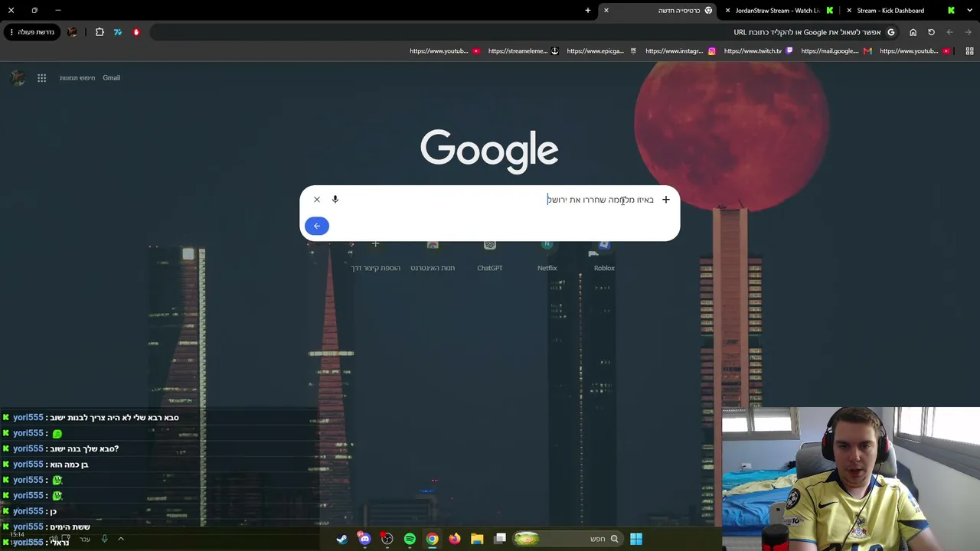Screen dimensions: 980x551
Task: Click the Google G icon in the address bar
Action: (x=891, y=32)
